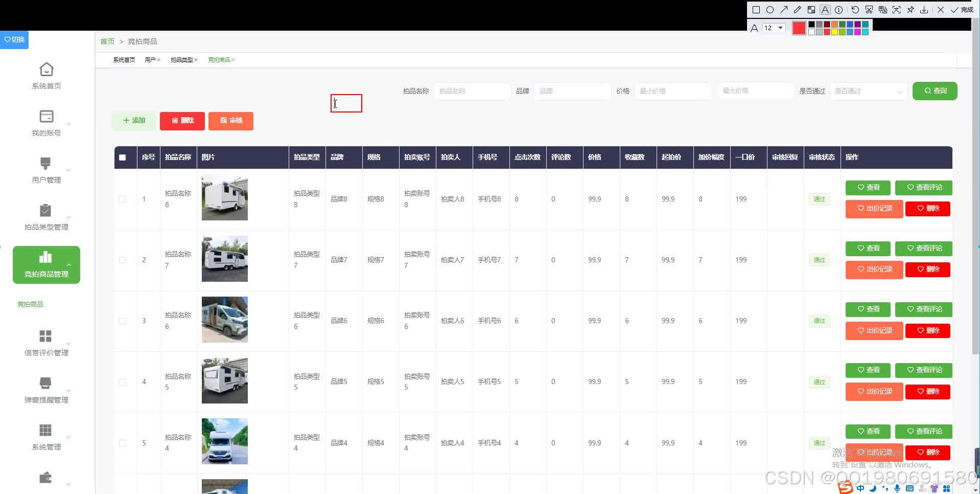Check the row 5 checkbox

click(x=123, y=443)
